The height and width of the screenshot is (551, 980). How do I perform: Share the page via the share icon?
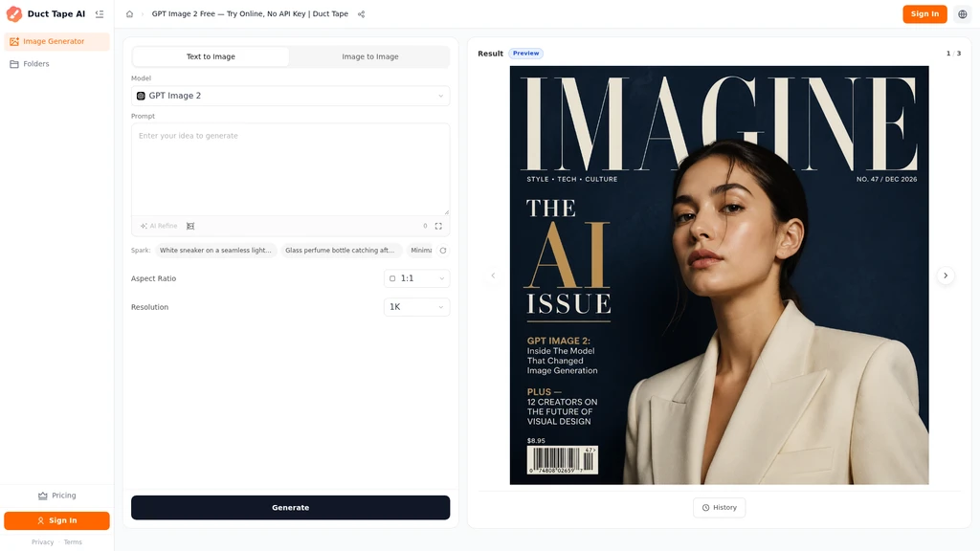click(x=361, y=13)
